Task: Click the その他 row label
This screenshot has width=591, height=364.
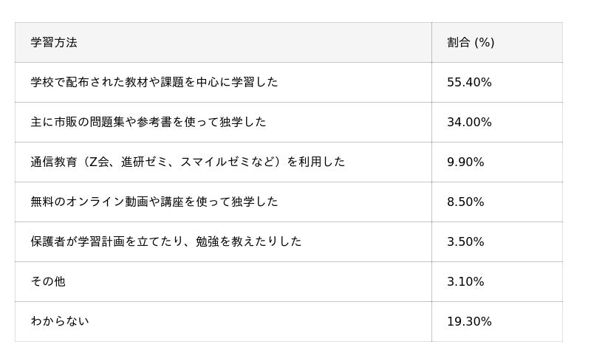Action: pyautogui.click(x=48, y=281)
